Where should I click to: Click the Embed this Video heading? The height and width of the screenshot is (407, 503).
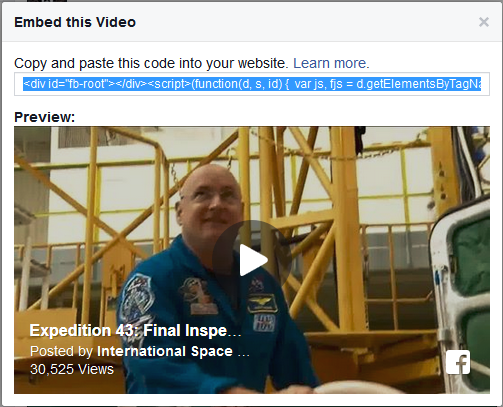click(75, 22)
